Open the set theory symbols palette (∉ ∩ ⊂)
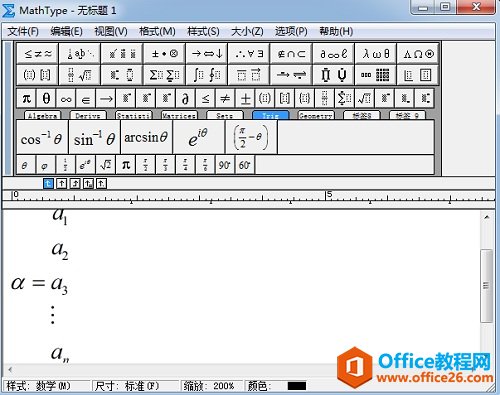Viewport: 500px width, 395px height. point(291,53)
